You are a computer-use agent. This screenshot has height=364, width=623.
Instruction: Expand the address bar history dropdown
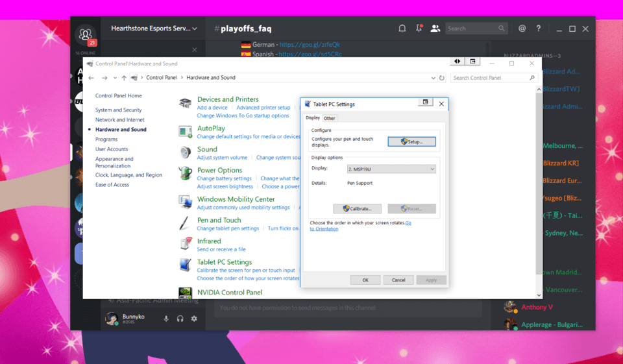tap(434, 78)
